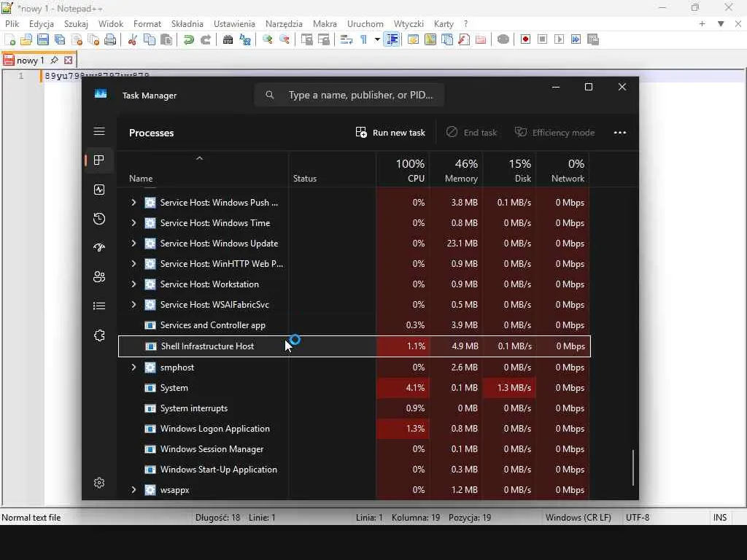
Task: Click the Save All icon in Notepad++ toolbar
Action: click(x=60, y=39)
